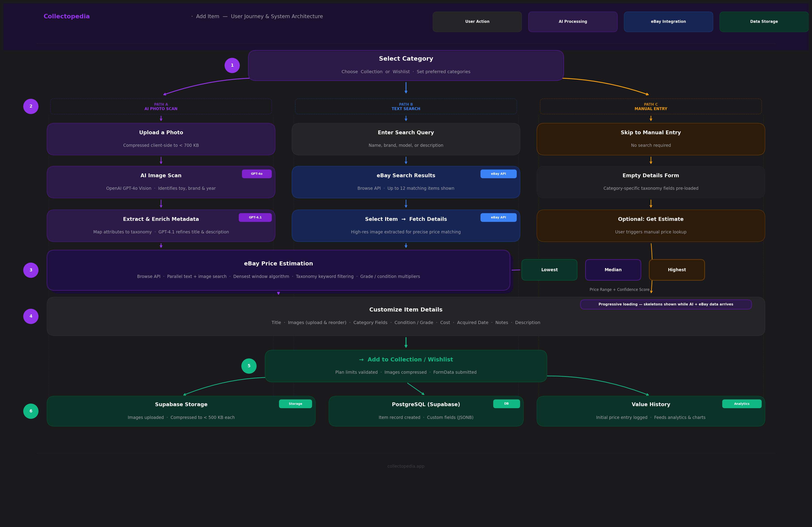Click the DB badge on PostgreSQL (Supabase)

click(x=506, y=403)
